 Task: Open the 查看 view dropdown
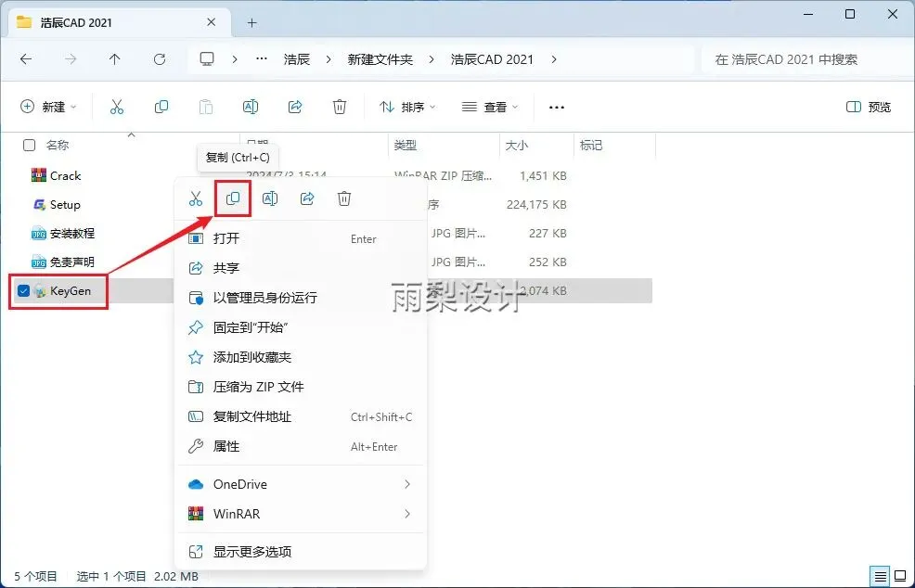tap(490, 107)
